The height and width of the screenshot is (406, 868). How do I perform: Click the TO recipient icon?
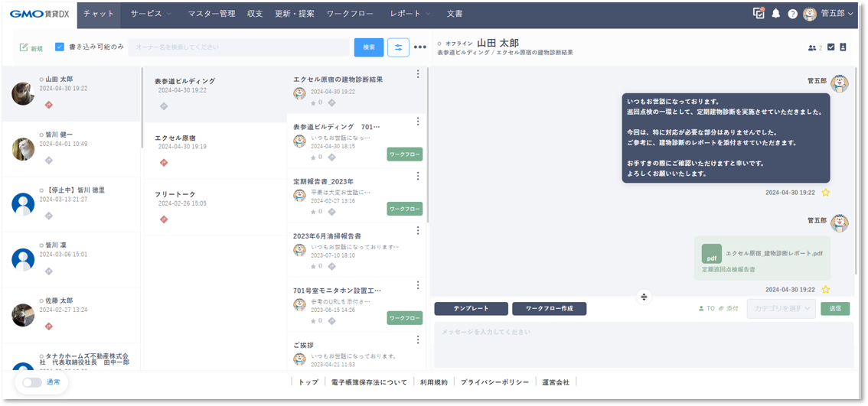tap(701, 309)
